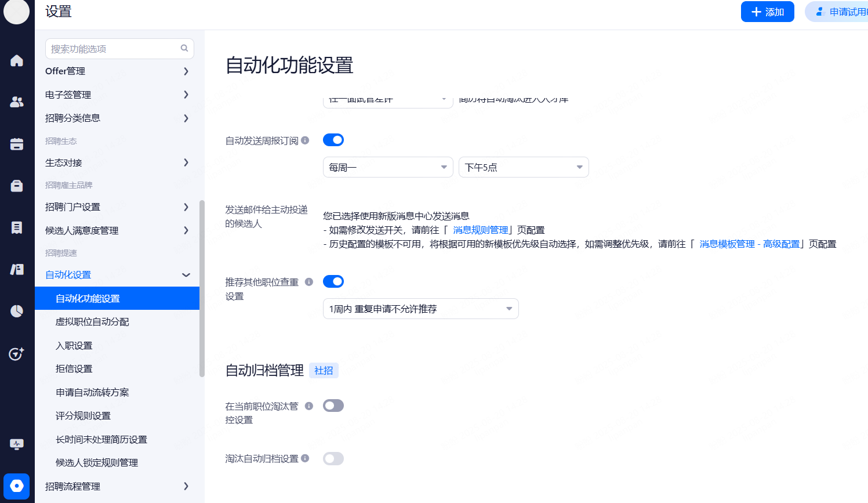The height and width of the screenshot is (503, 868).
Task: Open the 每周一 weekday dropdown
Action: pos(387,167)
